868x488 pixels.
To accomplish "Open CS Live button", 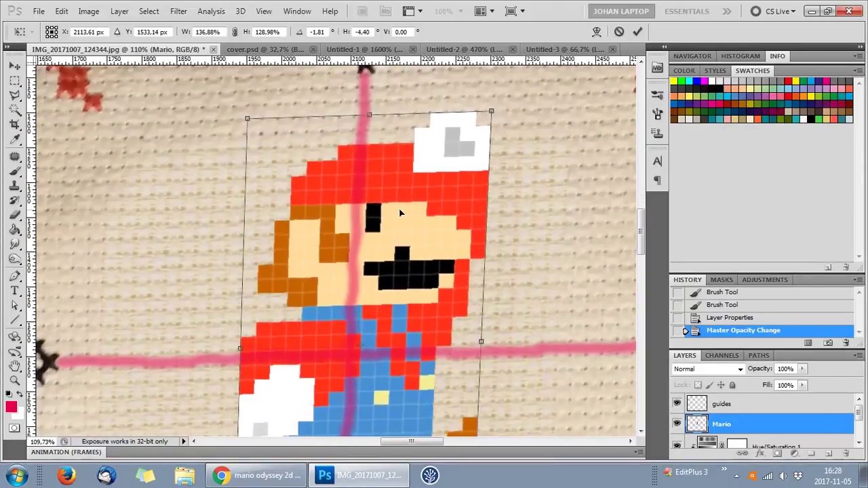I will (772, 12).
